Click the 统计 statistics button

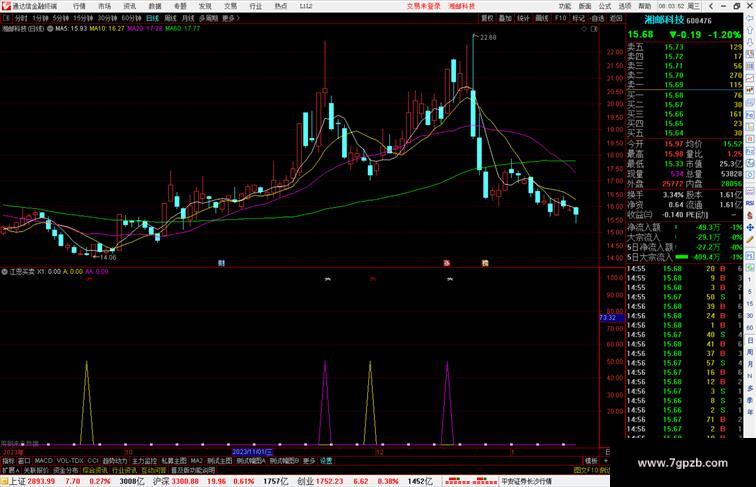(x=523, y=18)
